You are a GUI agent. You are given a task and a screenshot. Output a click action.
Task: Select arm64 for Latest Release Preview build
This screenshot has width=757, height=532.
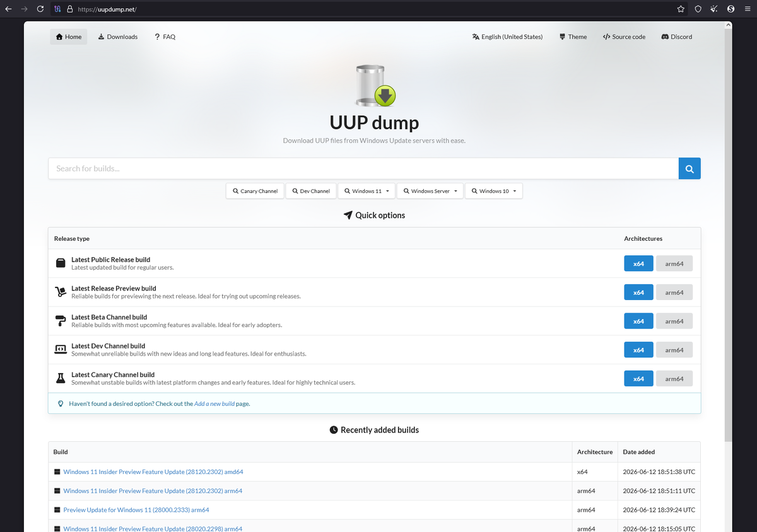click(x=674, y=292)
